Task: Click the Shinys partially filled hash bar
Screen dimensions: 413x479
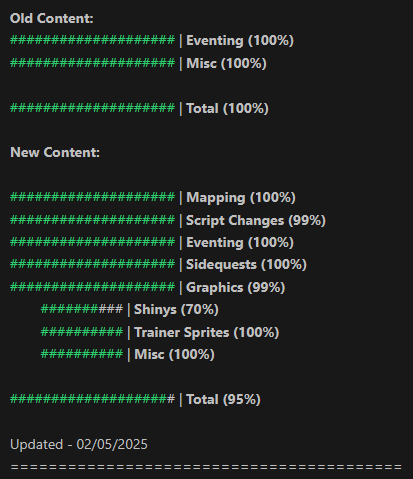Action: click(x=82, y=309)
